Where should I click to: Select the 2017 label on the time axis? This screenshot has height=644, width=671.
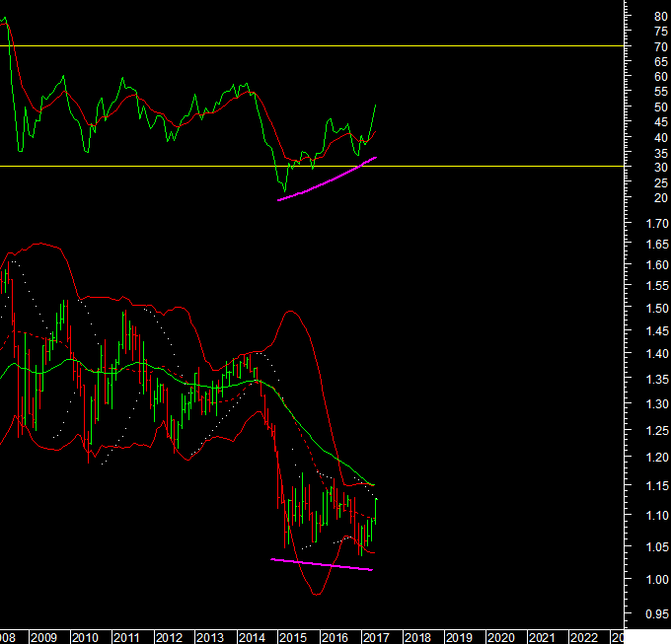(376, 637)
